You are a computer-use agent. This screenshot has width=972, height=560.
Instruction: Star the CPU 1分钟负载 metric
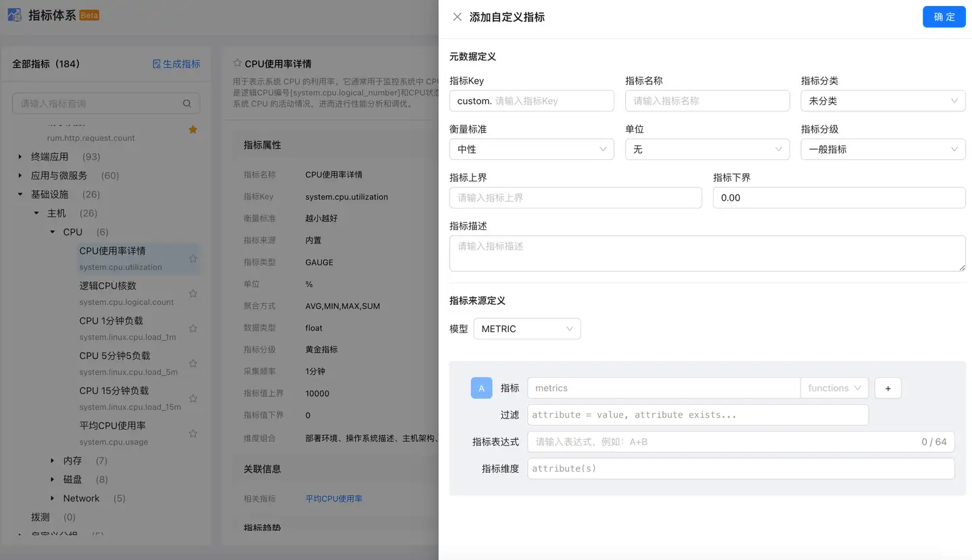(x=193, y=329)
